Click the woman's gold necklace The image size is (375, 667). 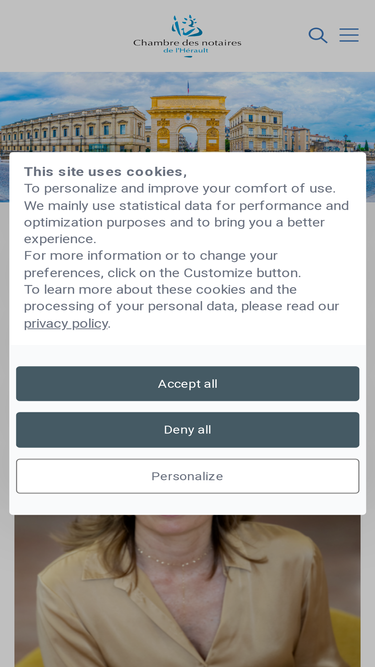[173, 558]
